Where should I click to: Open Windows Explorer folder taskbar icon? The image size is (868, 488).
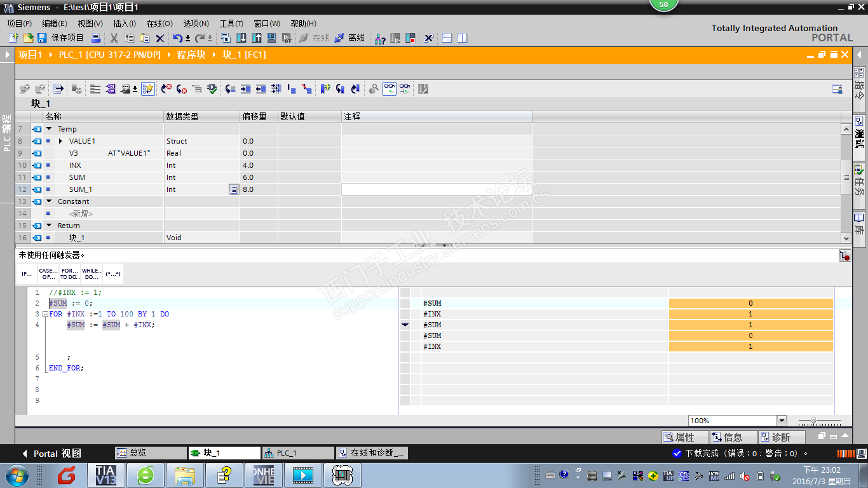point(185,475)
